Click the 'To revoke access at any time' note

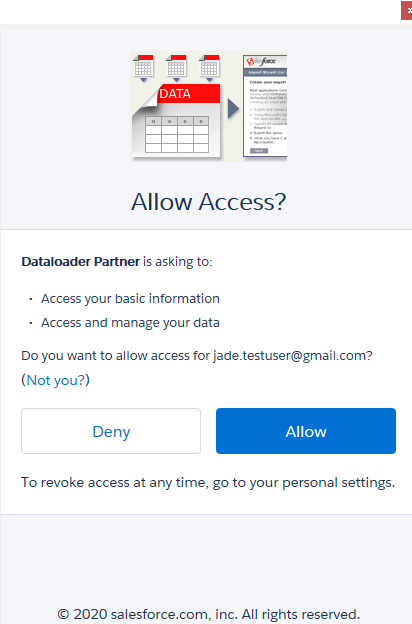tap(208, 482)
